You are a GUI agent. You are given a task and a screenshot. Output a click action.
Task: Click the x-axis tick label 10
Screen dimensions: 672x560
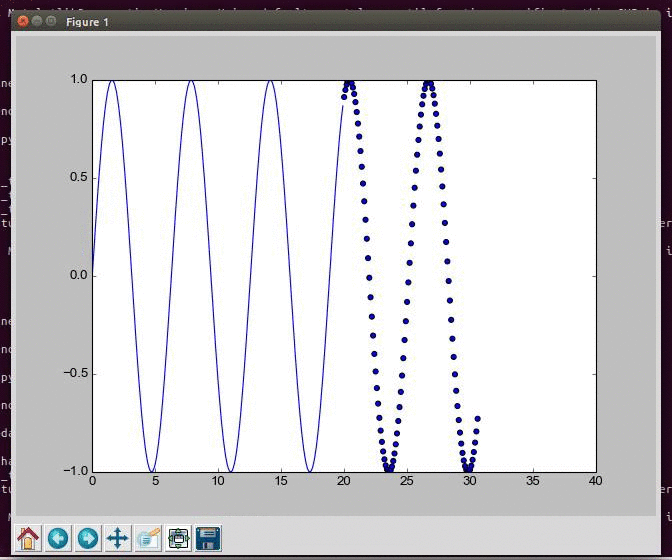coord(218,481)
